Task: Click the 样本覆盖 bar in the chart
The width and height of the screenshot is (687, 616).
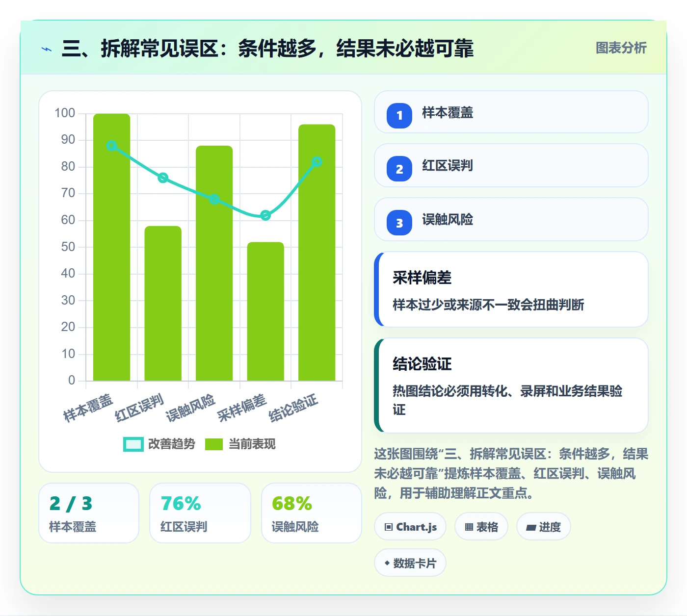Action: pyautogui.click(x=112, y=247)
